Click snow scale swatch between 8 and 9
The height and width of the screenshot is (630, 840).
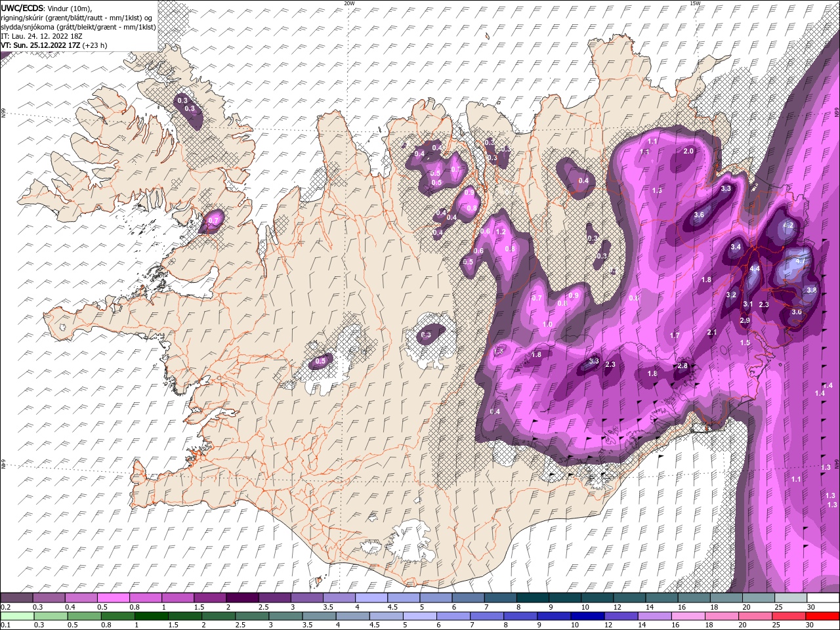[x=532, y=598]
